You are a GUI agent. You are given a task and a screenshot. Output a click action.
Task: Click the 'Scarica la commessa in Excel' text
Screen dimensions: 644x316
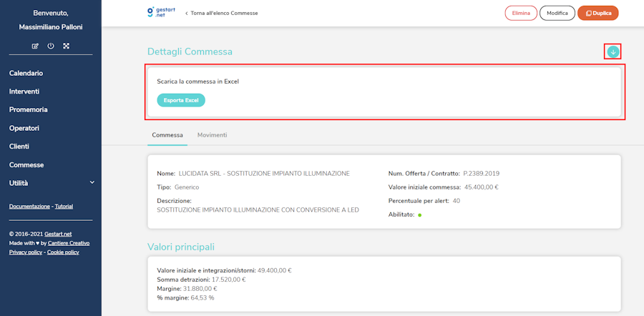coord(198,82)
